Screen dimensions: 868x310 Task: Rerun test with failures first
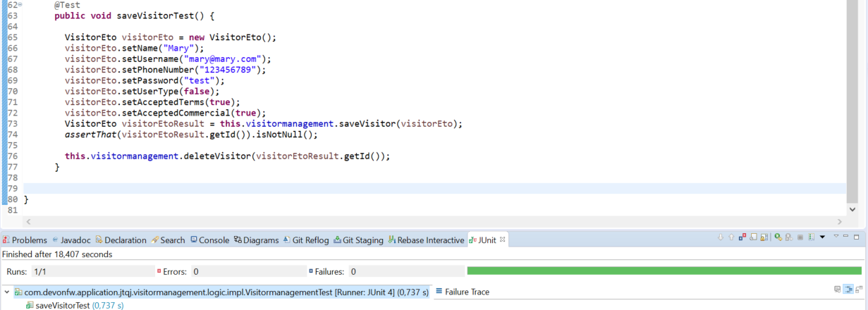point(789,237)
